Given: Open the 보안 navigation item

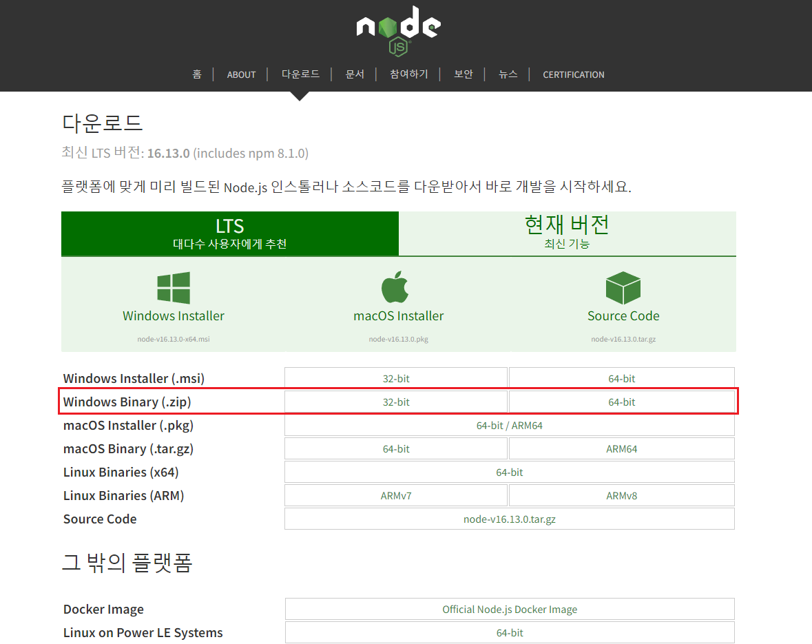Looking at the screenshot, I should pos(464,74).
